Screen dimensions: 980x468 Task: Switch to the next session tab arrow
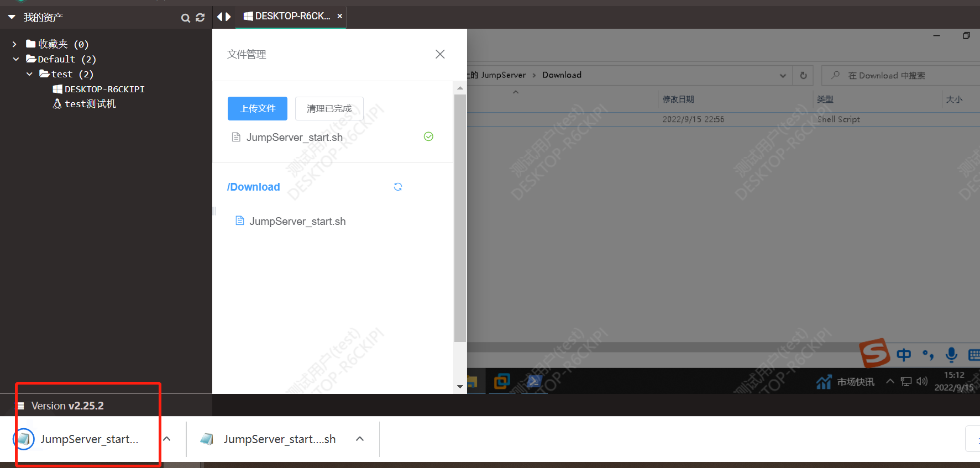point(228,17)
